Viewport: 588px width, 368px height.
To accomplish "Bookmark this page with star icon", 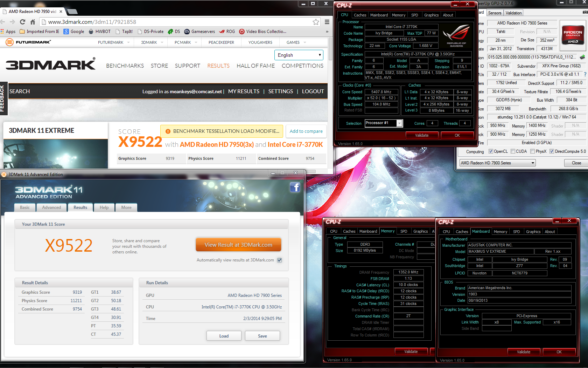I will point(316,22).
